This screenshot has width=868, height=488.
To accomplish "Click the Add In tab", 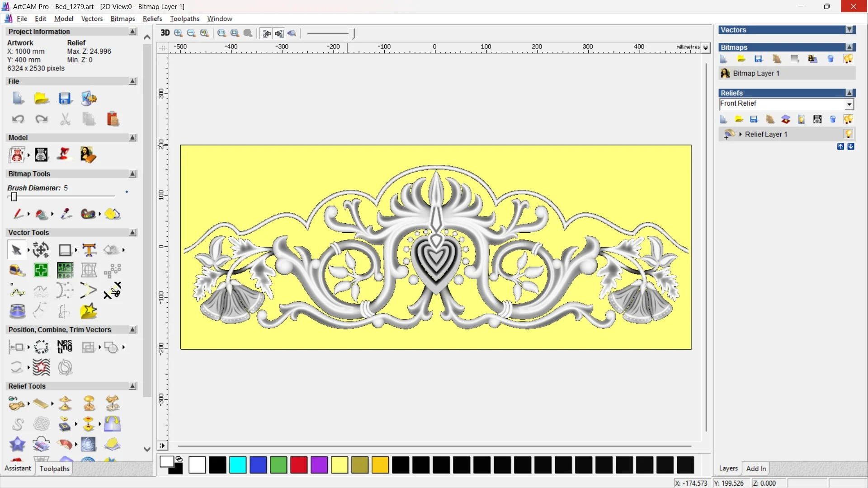I will pyautogui.click(x=756, y=469).
